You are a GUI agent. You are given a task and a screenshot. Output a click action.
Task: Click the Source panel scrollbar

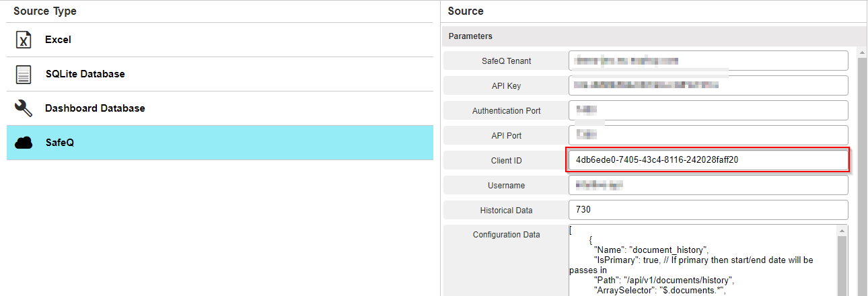862,175
